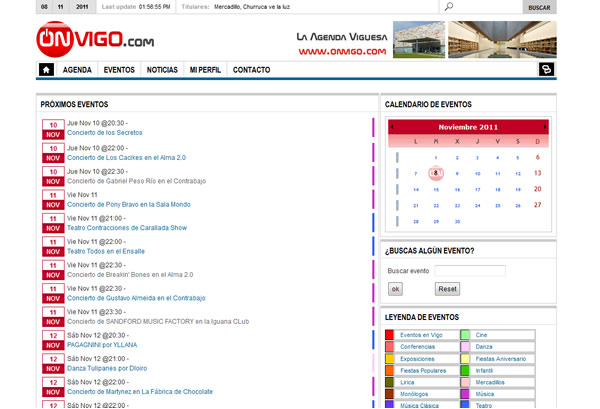
Task: Open Concierto de Martynez en La Fábrica de Chocolate
Action: coord(140,392)
